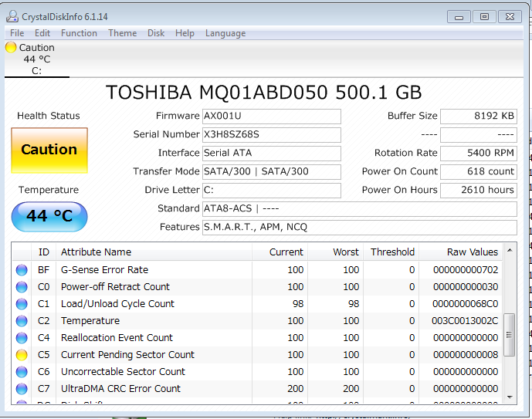
Task: Click the Power On Count value 618 count
Action: 479,172
